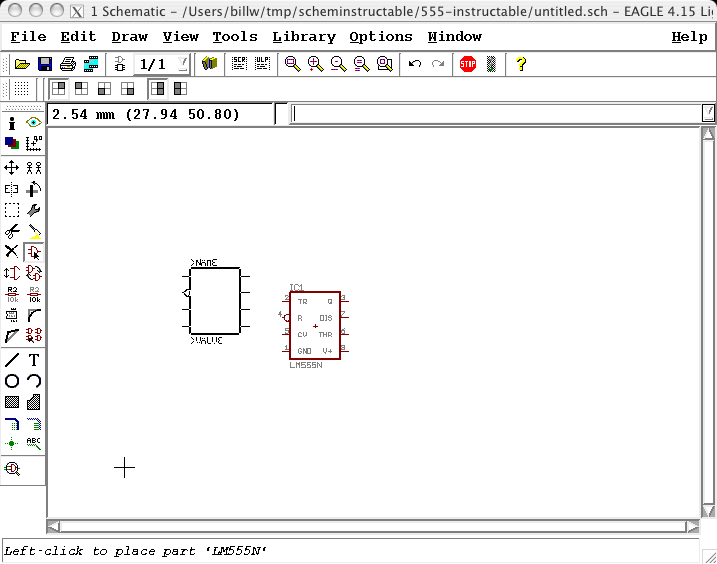Run a script with SCR icon

coord(239,64)
